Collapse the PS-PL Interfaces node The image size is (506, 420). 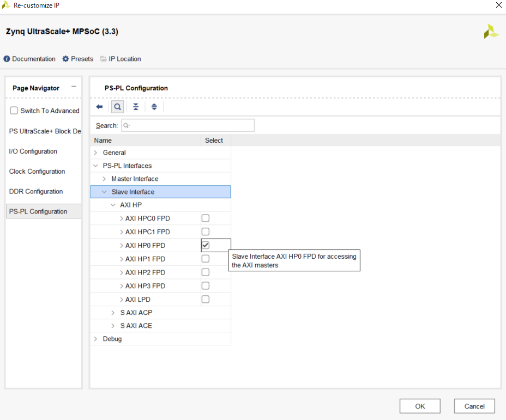tap(95, 166)
